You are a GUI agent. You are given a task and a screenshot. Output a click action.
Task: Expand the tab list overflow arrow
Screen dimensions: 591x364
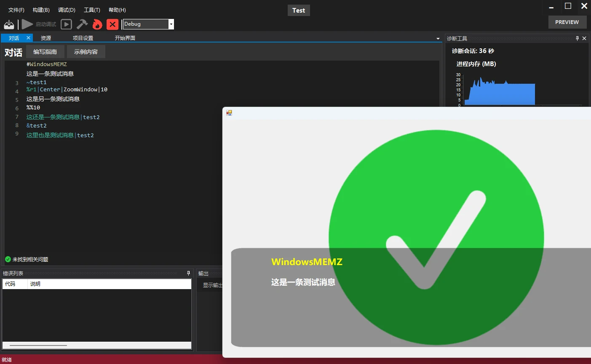[438, 39]
